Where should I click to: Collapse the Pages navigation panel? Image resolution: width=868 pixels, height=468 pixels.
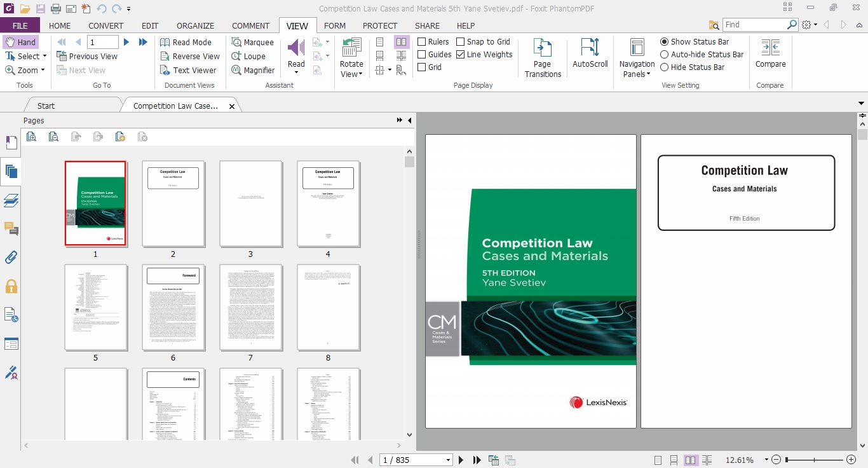click(x=409, y=120)
